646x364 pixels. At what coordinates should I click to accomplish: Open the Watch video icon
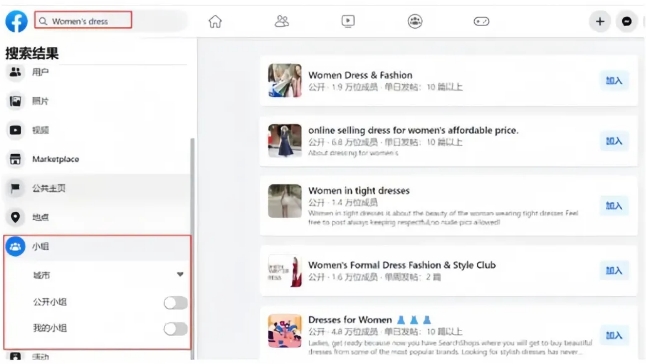coord(348,21)
